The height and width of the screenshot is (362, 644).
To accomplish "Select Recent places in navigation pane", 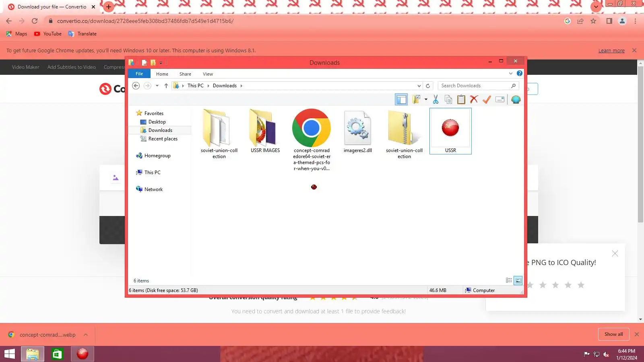I will tap(163, 139).
